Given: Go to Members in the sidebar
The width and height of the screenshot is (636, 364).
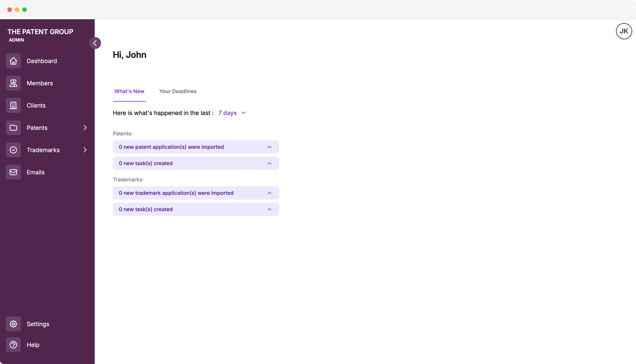Looking at the screenshot, I should pos(40,83).
